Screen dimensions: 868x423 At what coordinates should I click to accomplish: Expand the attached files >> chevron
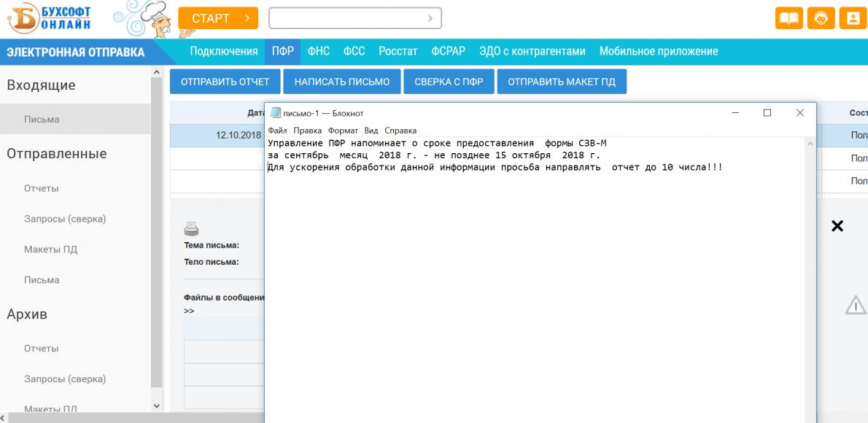[190, 311]
